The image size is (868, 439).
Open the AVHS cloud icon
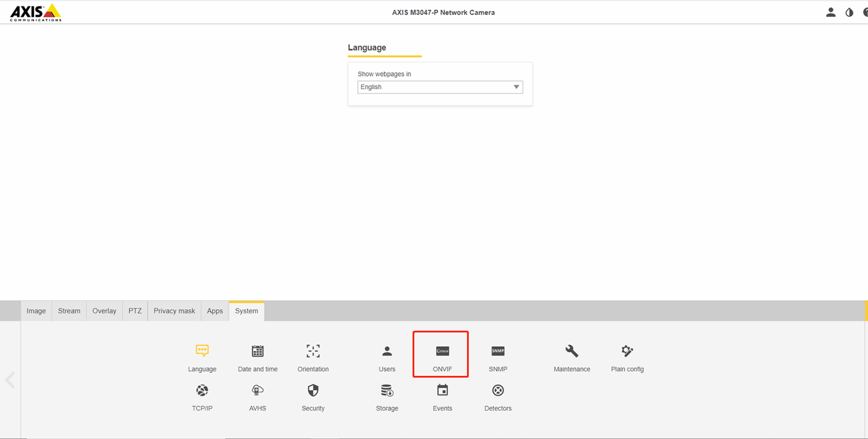[x=258, y=390]
